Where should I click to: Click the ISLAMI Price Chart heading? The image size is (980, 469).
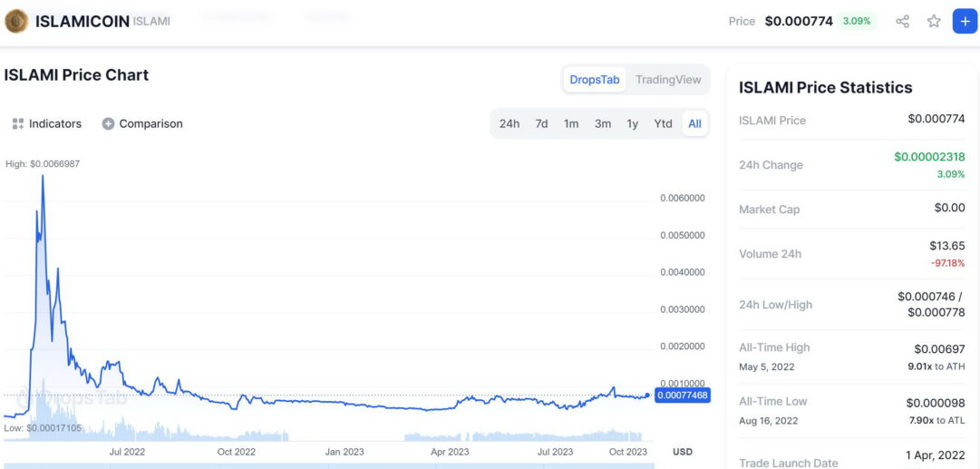click(76, 75)
